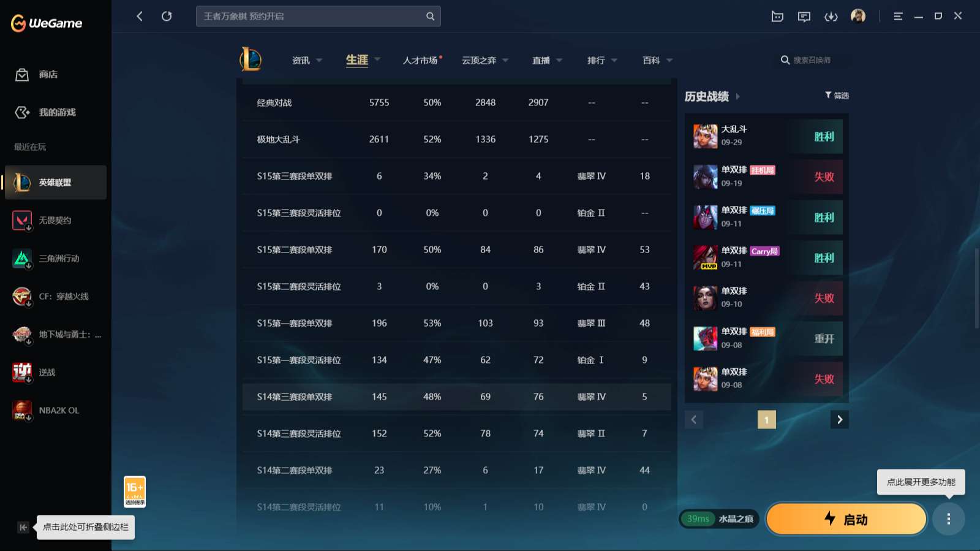Open the 云顶之弈 tab
980x551 pixels.
tap(479, 60)
